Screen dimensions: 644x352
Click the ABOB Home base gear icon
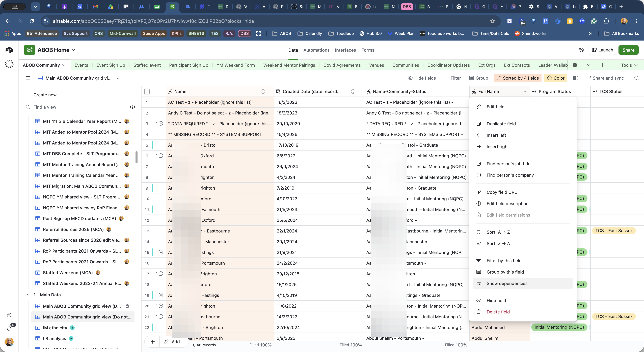[30, 50]
